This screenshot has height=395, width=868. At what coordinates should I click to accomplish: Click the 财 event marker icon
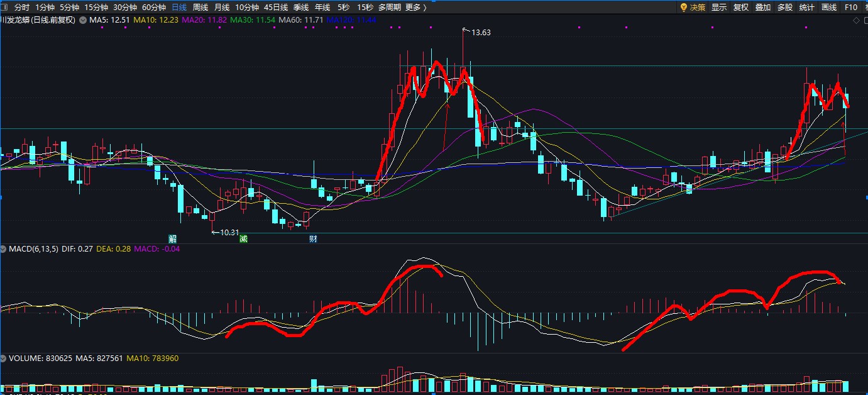pos(313,239)
